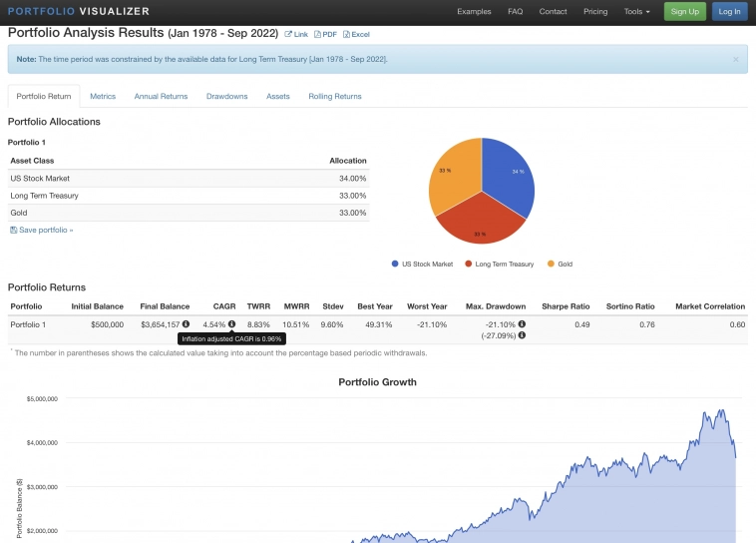Toggle Long Term Treasury legend item
Image resolution: width=756 pixels, height=543 pixels.
coord(499,265)
